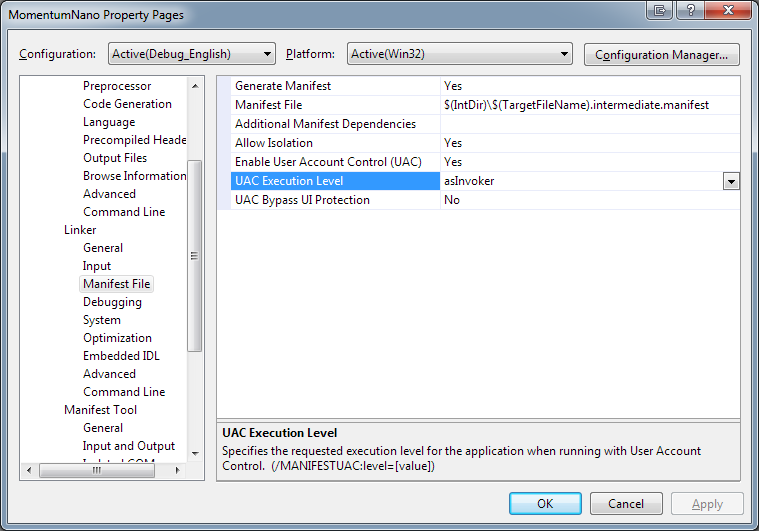Click the tree scroll left arrow
759x531 pixels.
(29, 470)
